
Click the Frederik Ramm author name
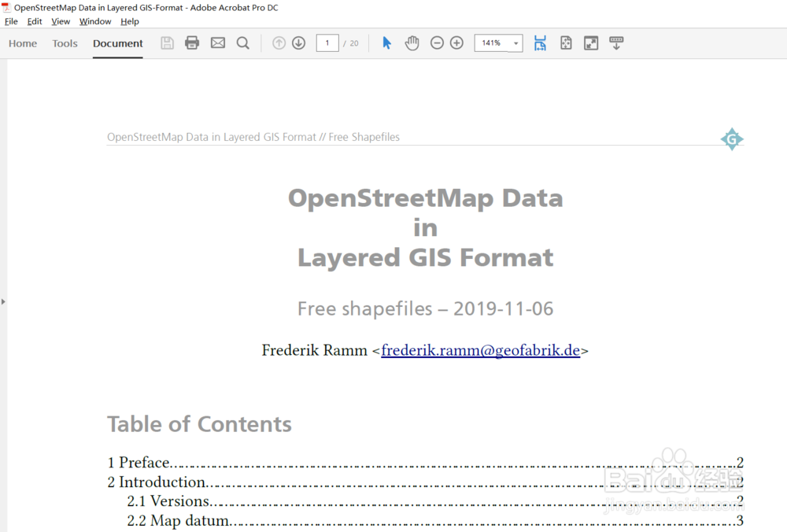click(x=315, y=350)
